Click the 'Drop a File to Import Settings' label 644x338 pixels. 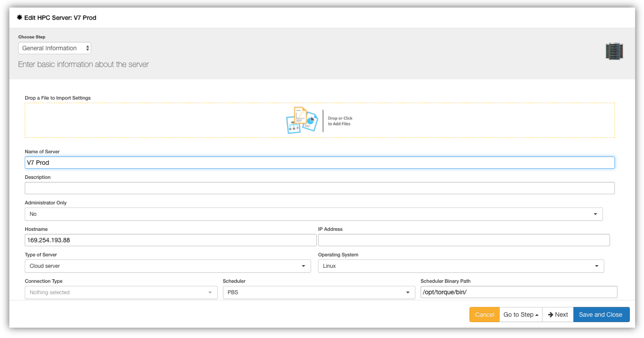(58, 98)
